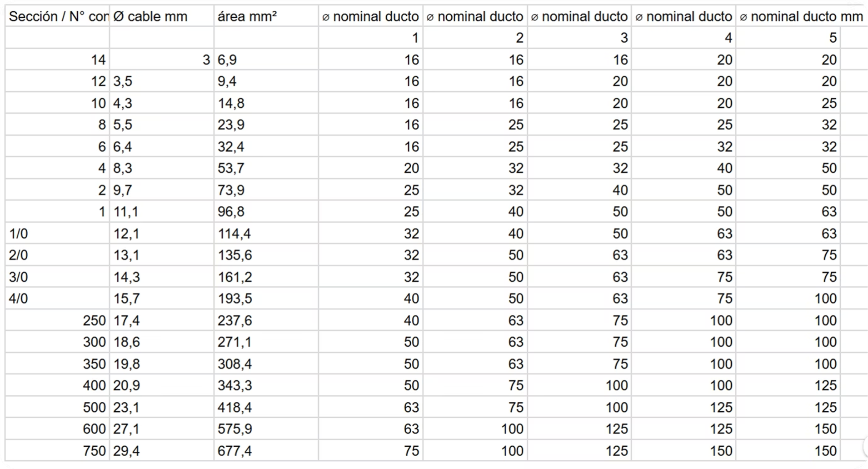Click the 'ø nominal ducto mm' last header

(x=802, y=16)
